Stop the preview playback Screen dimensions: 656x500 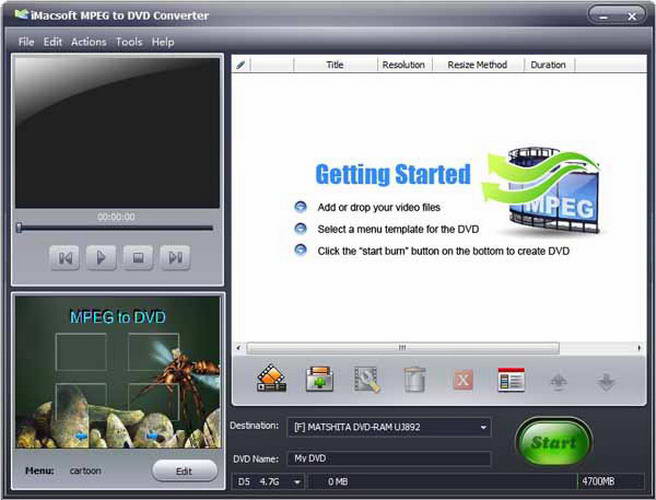pyautogui.click(x=138, y=257)
